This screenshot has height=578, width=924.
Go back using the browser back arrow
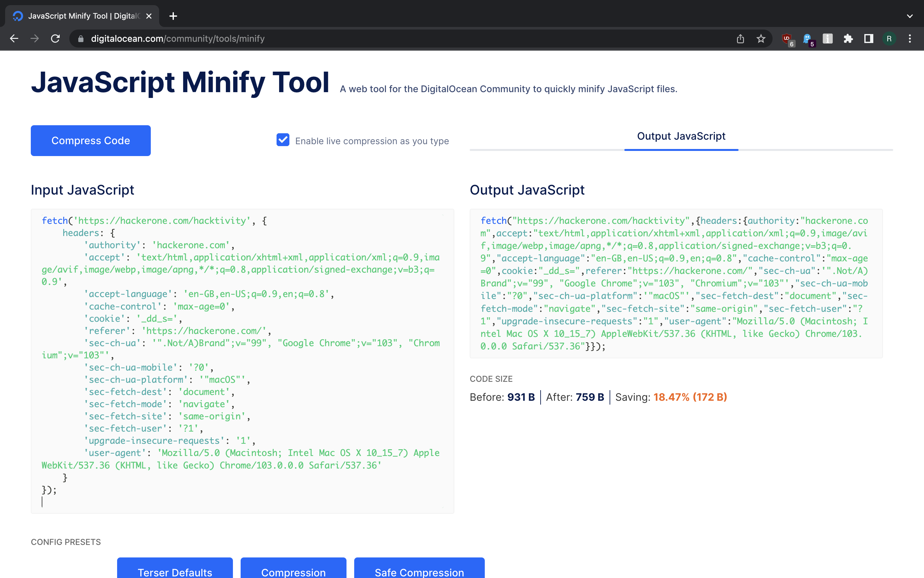tap(14, 39)
